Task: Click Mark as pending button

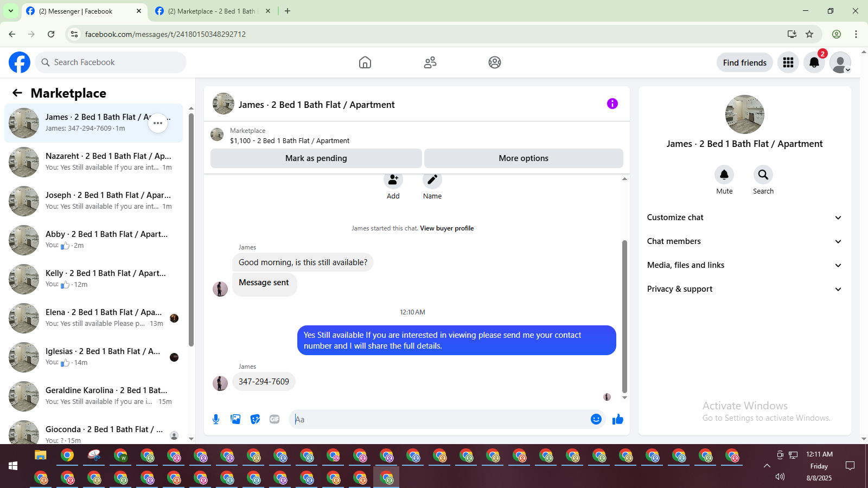Action: click(x=316, y=158)
